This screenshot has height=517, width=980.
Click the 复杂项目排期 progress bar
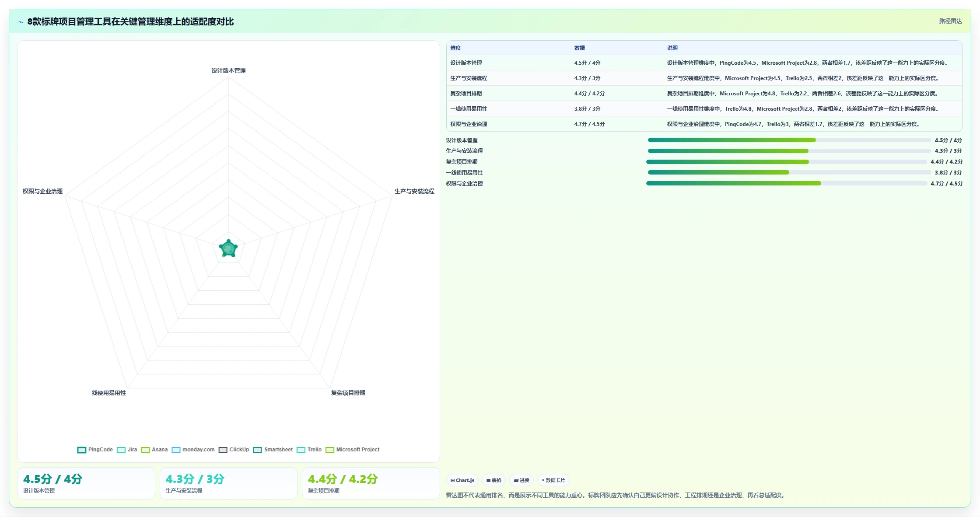(x=787, y=162)
